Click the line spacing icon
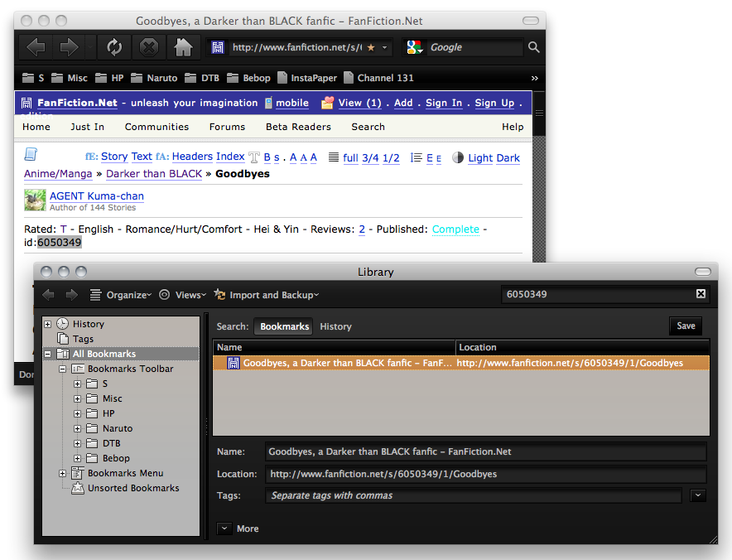Screen dimensions: 732x560 (x=416, y=157)
